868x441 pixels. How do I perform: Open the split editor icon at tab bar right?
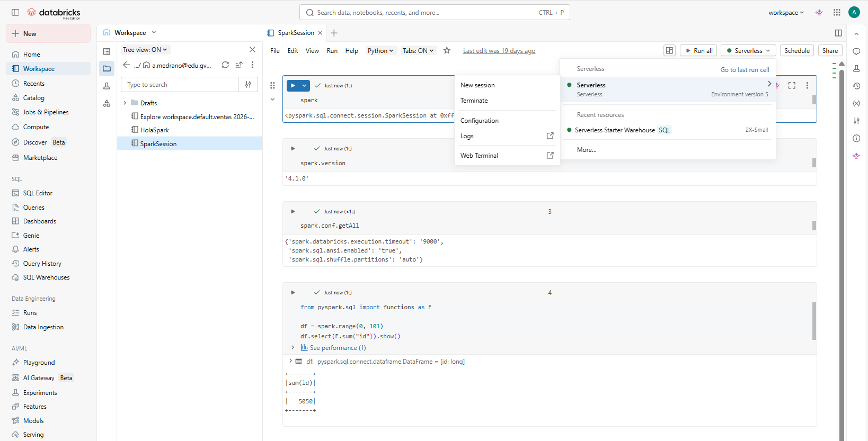pos(838,33)
